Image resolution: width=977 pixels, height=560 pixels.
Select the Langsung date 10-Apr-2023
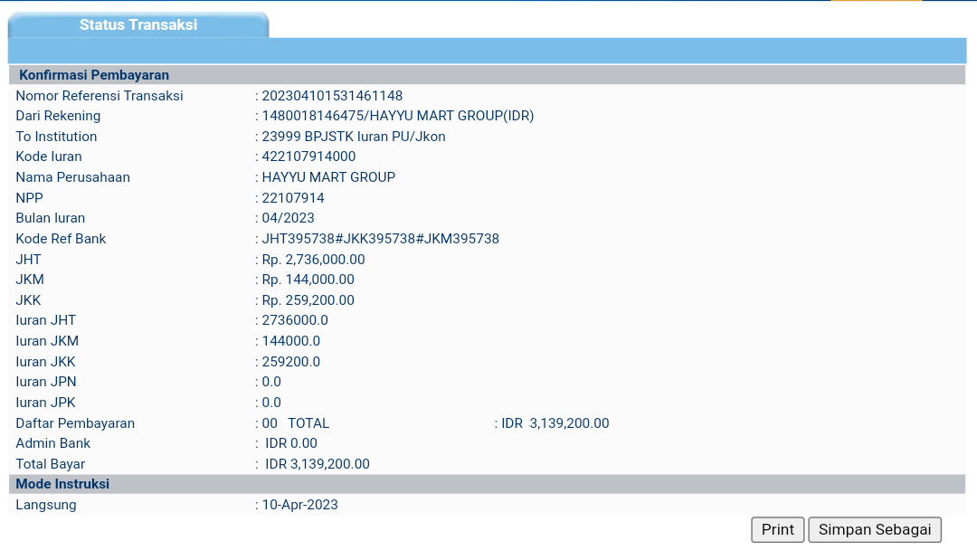pyautogui.click(x=299, y=505)
